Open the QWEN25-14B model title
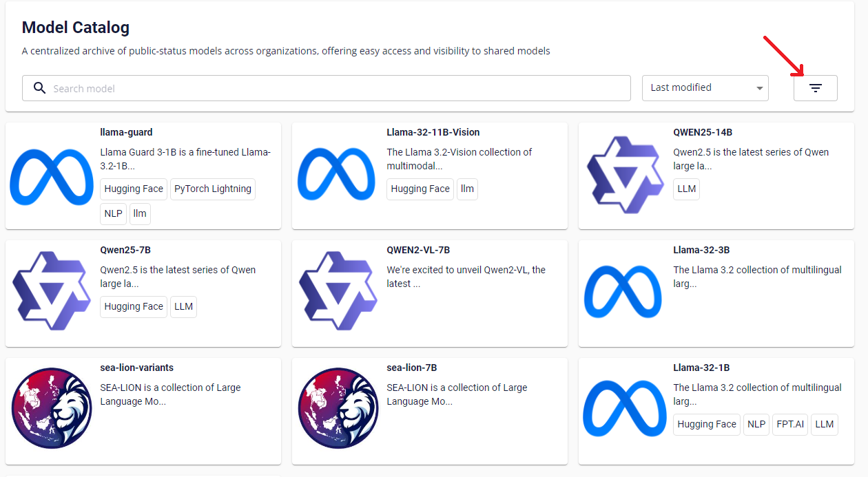868x477 pixels. pos(703,132)
